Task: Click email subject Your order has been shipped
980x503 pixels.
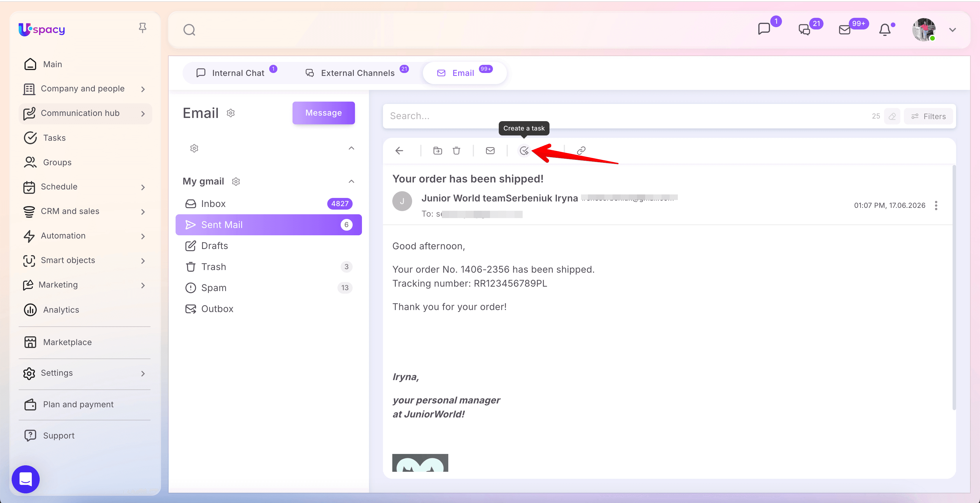Action: pos(468,179)
